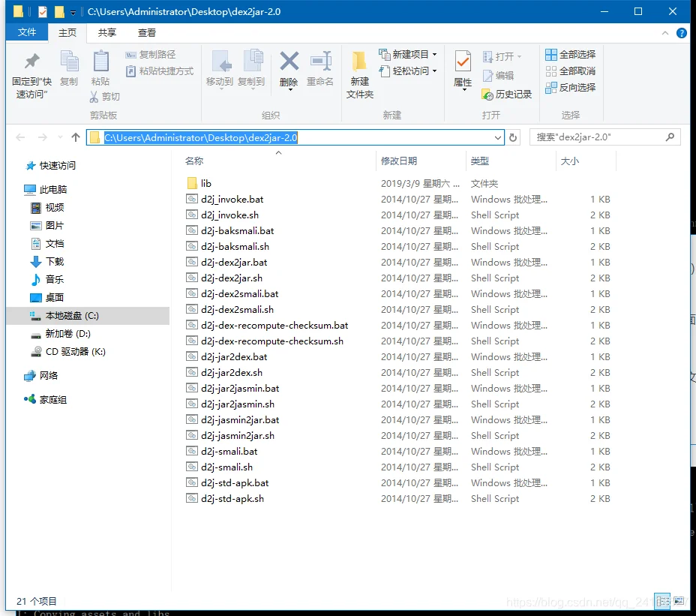Click the quick access New folder icon in title bar

click(59, 11)
